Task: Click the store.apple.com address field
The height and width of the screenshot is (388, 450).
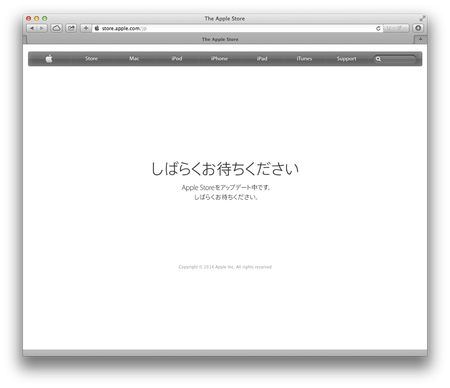Action: [x=237, y=28]
